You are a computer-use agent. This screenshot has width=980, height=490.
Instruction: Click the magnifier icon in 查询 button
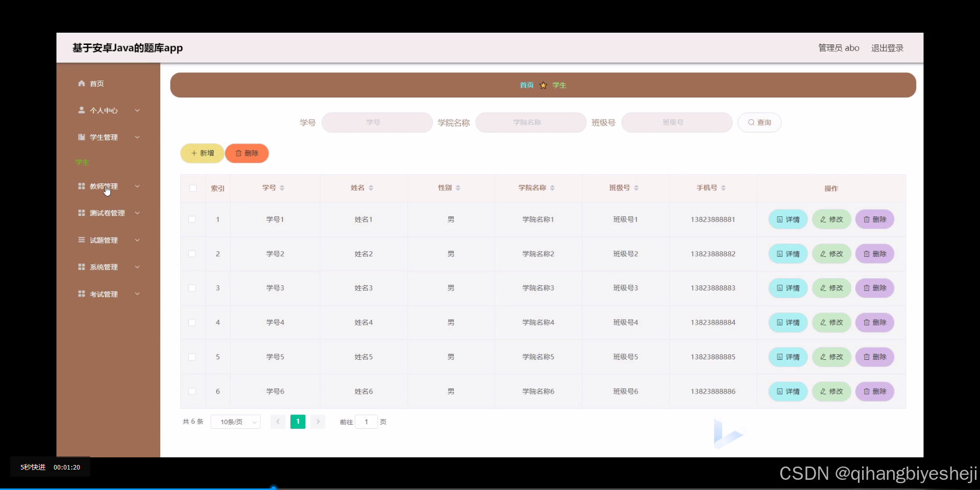(x=750, y=122)
